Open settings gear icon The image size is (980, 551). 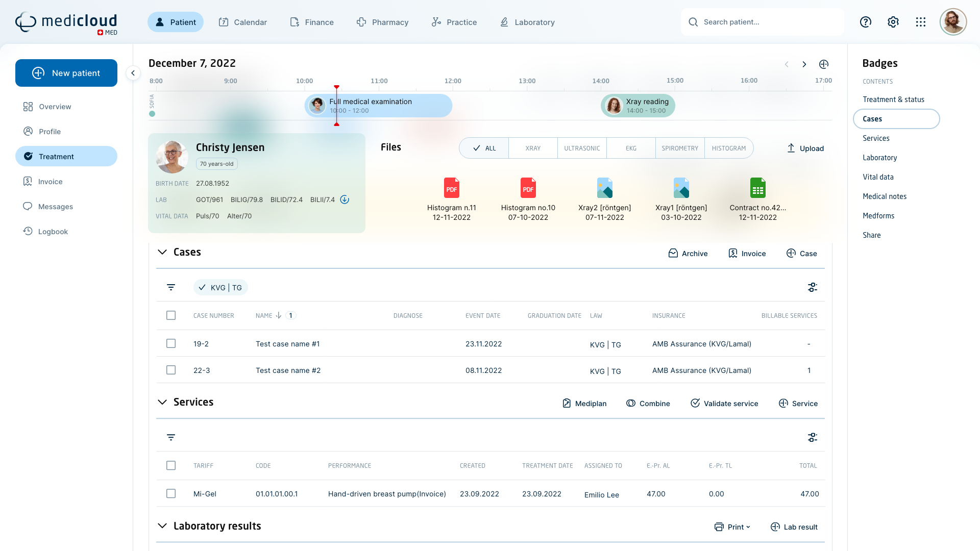pyautogui.click(x=893, y=22)
